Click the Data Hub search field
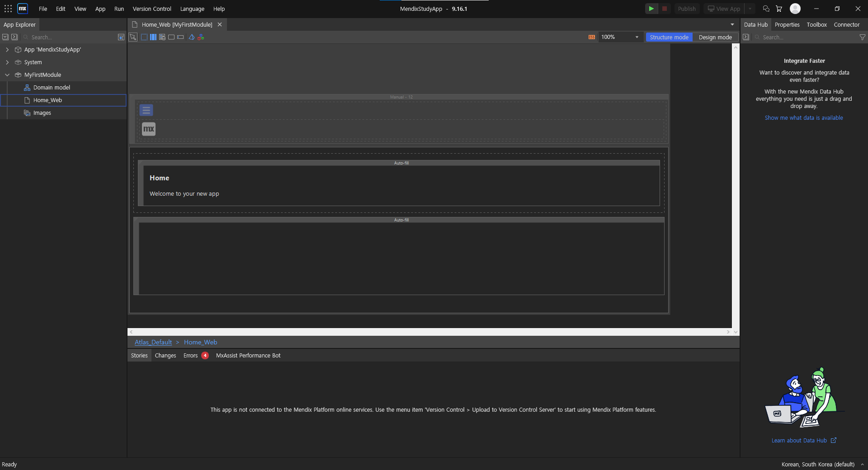This screenshot has width=868, height=470. [805, 37]
